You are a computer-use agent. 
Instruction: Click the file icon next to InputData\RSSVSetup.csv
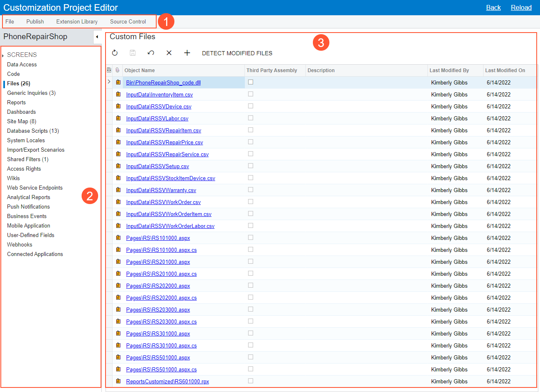tap(118, 166)
